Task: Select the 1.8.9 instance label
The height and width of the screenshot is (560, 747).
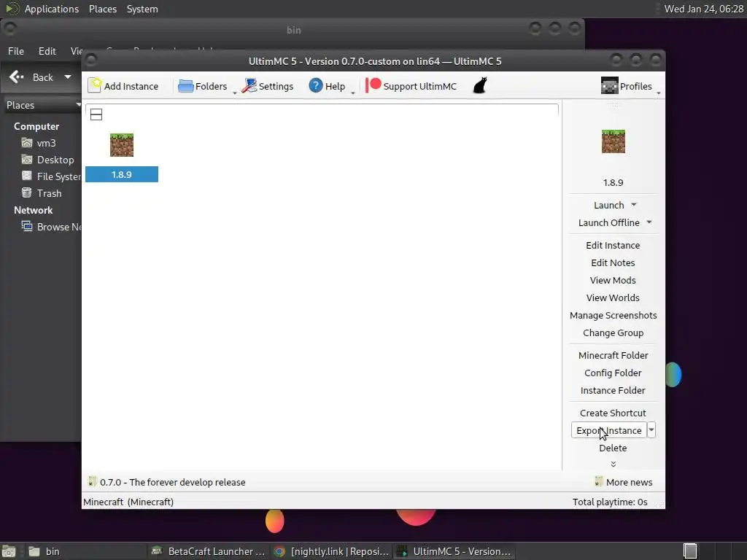Action: (x=122, y=174)
